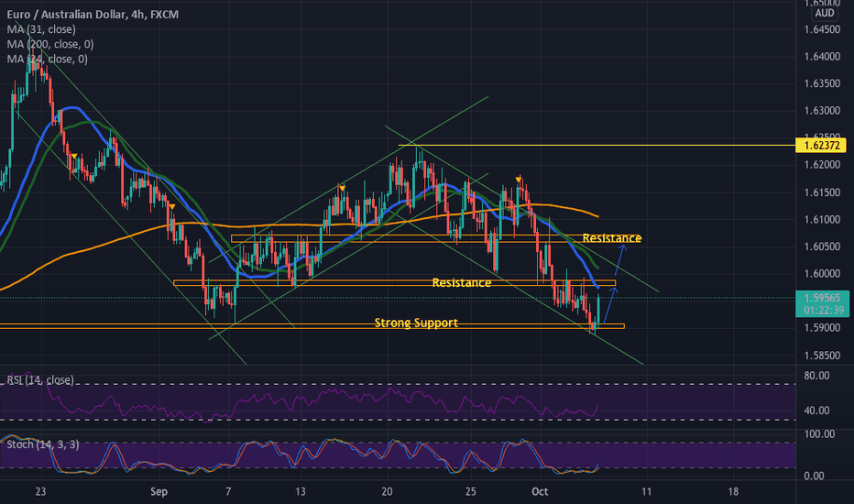This screenshot has height=504, width=854.
Task: Click the 25 date label on time axis
Action: (x=471, y=491)
